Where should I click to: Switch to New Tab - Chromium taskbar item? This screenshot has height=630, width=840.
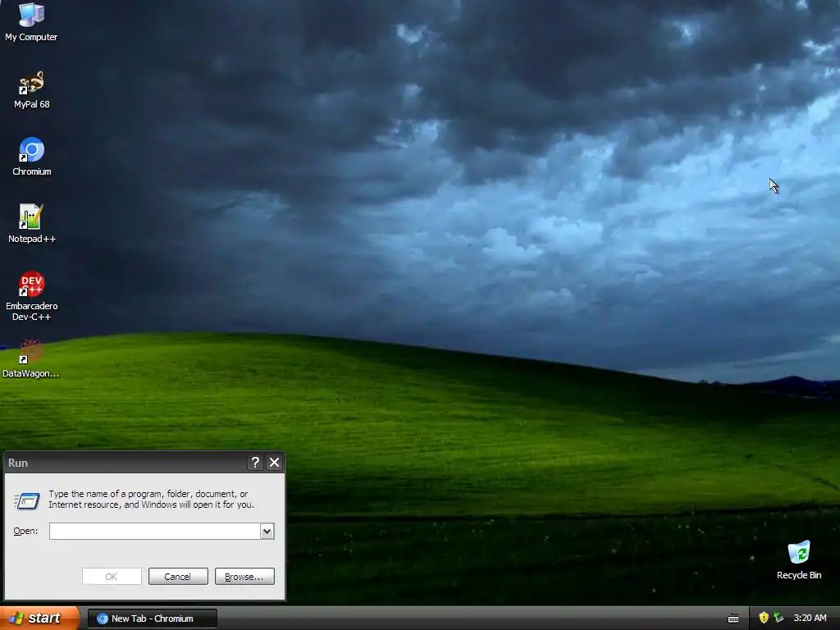coord(152,619)
